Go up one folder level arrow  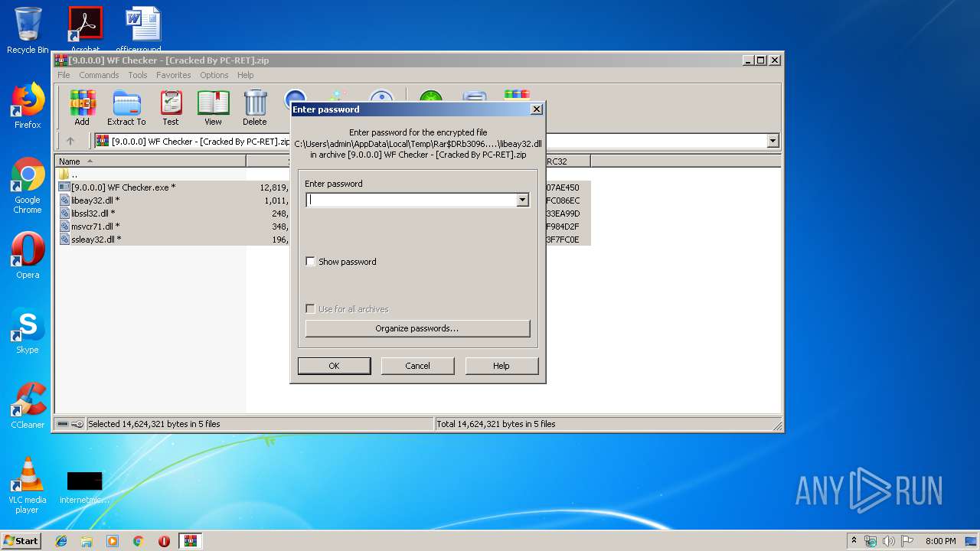70,141
